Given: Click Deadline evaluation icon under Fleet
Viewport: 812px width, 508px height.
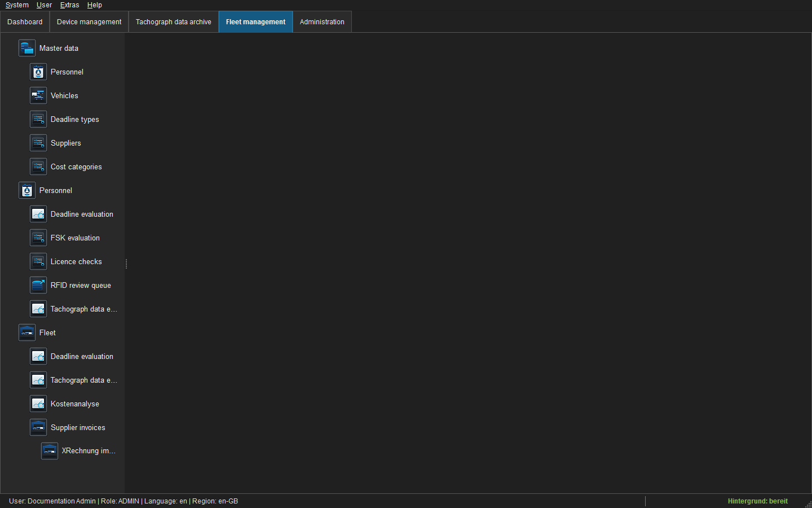Looking at the screenshot, I should pos(38,356).
